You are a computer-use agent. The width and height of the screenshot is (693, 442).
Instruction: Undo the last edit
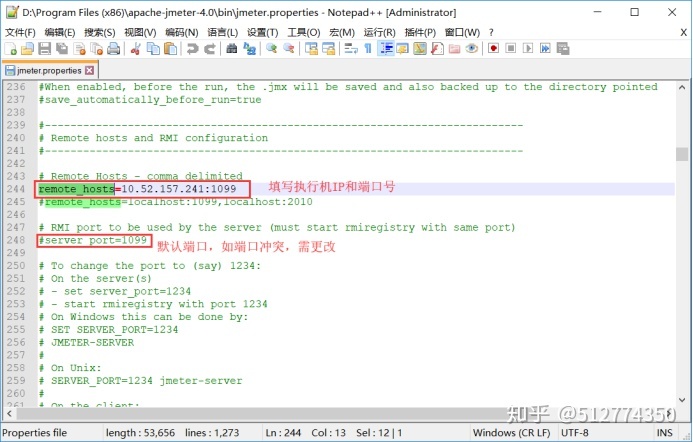(x=192, y=49)
